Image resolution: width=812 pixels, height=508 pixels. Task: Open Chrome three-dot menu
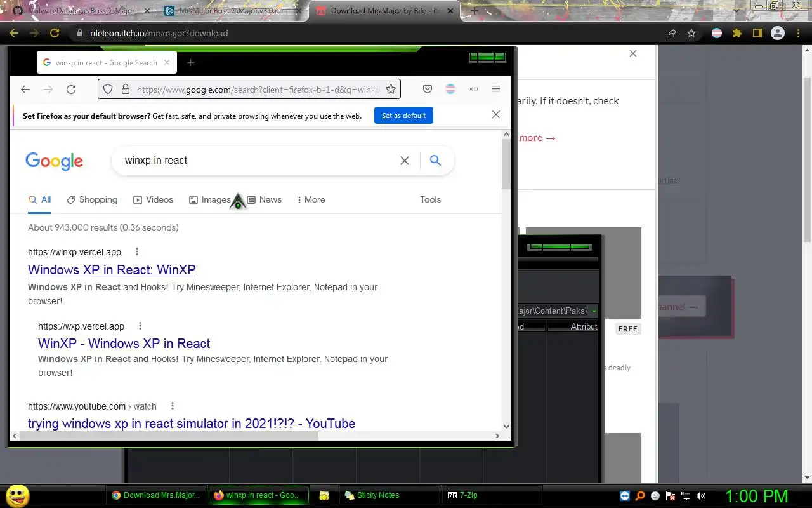tap(799, 33)
